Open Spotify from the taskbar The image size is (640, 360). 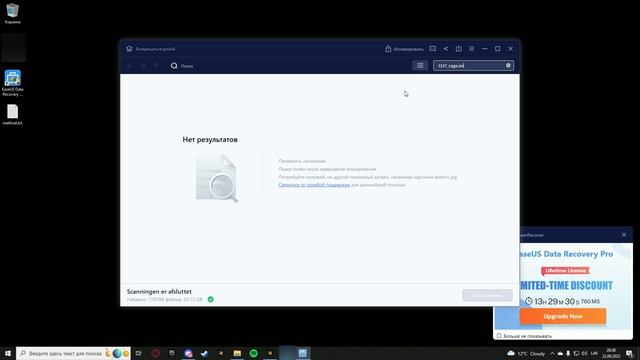click(253, 353)
